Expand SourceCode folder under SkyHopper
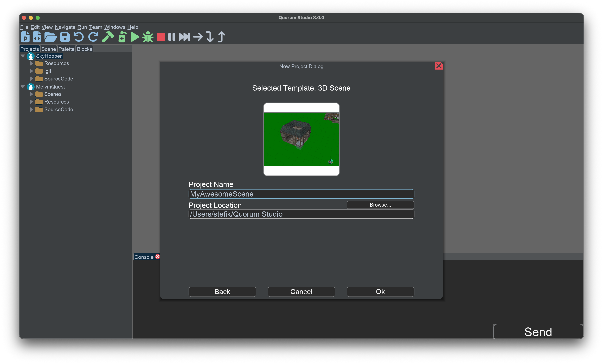 (x=31, y=79)
